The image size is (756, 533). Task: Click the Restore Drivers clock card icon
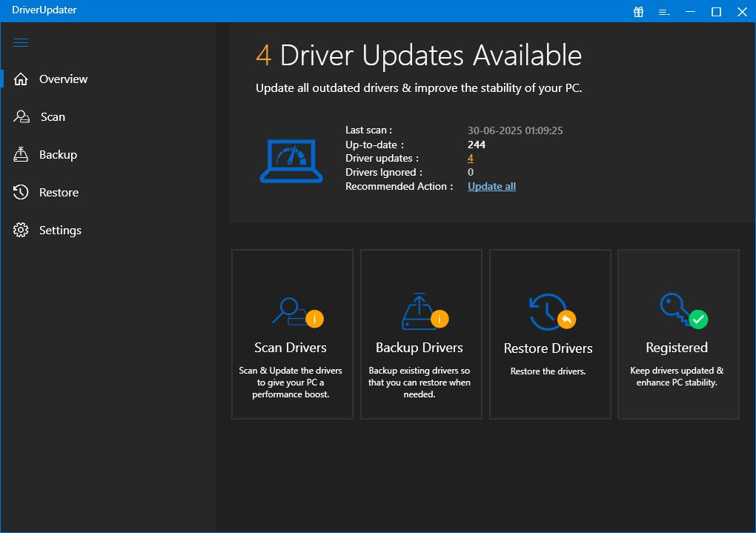[552, 311]
